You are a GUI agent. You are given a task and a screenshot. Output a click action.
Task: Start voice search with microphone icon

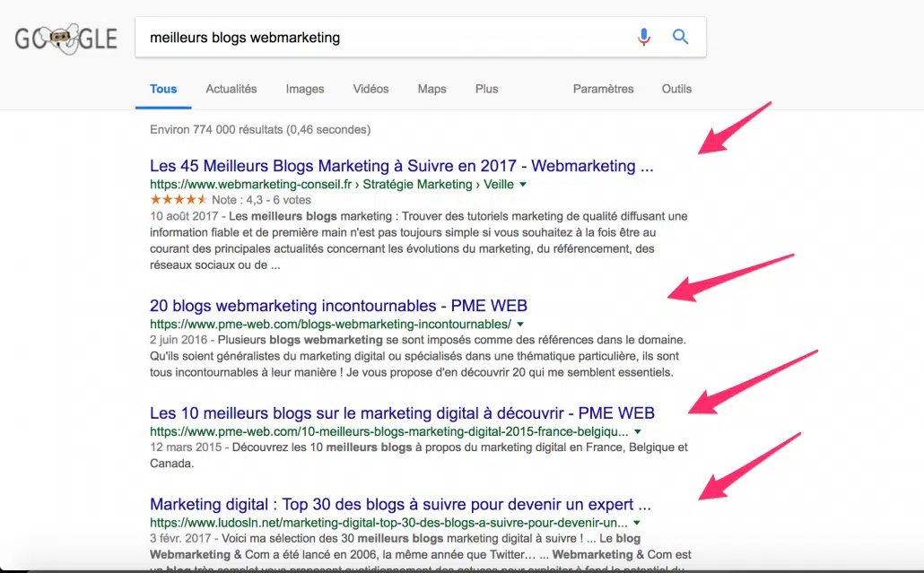[x=643, y=37]
